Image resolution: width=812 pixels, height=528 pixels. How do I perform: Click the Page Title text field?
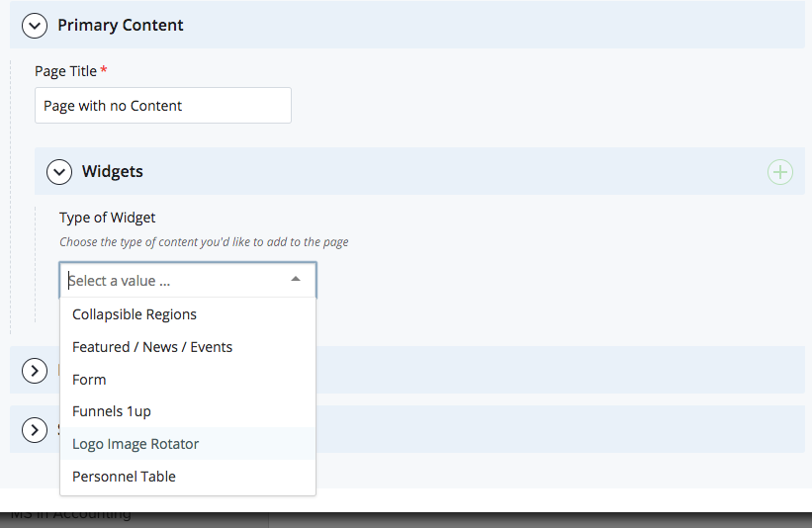coord(163,106)
